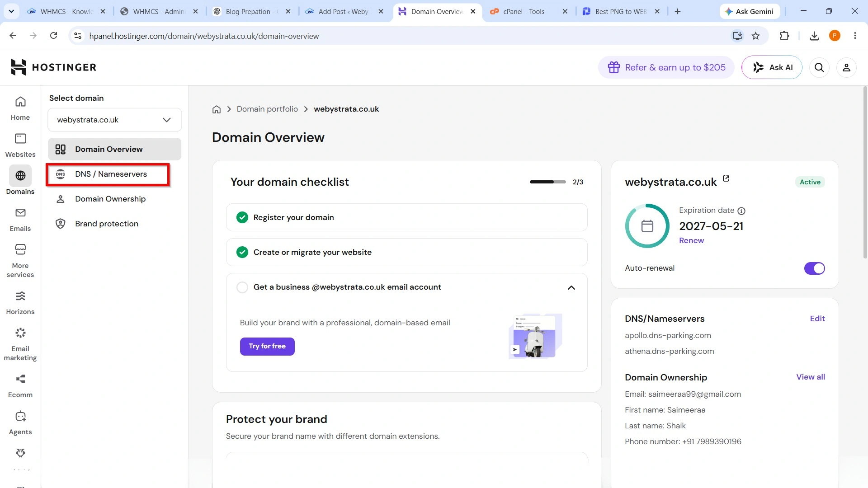Open the Domains globe icon

click(x=20, y=176)
